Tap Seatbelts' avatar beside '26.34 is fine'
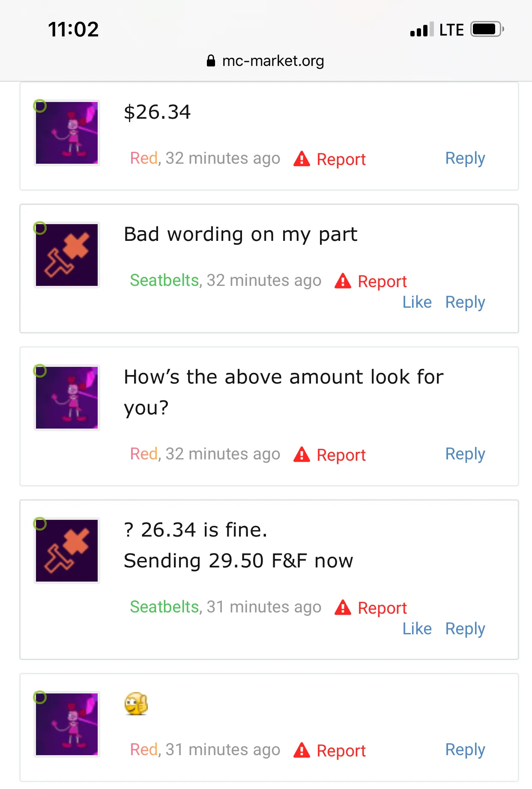 (x=67, y=551)
